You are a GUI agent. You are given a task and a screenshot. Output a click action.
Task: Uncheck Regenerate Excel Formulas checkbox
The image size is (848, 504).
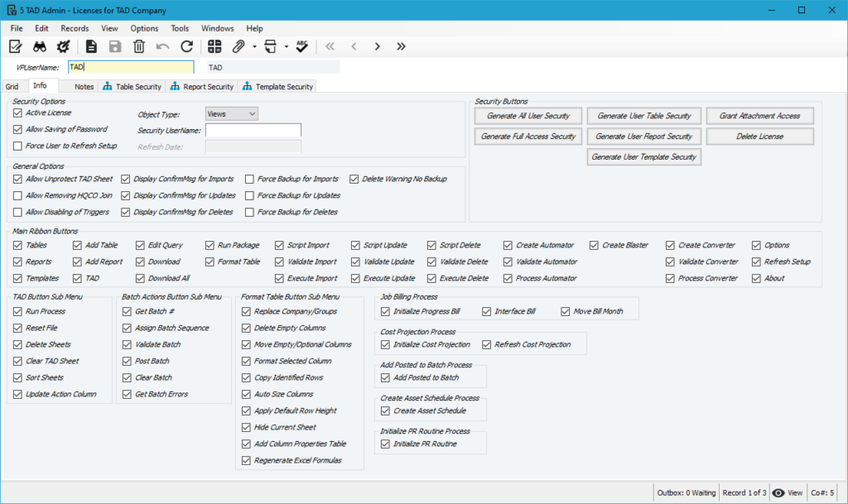click(246, 461)
